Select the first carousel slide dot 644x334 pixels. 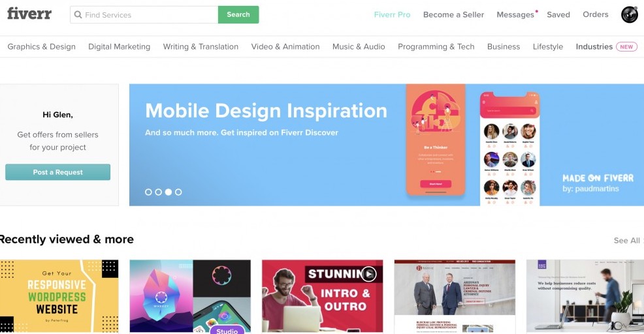point(148,192)
